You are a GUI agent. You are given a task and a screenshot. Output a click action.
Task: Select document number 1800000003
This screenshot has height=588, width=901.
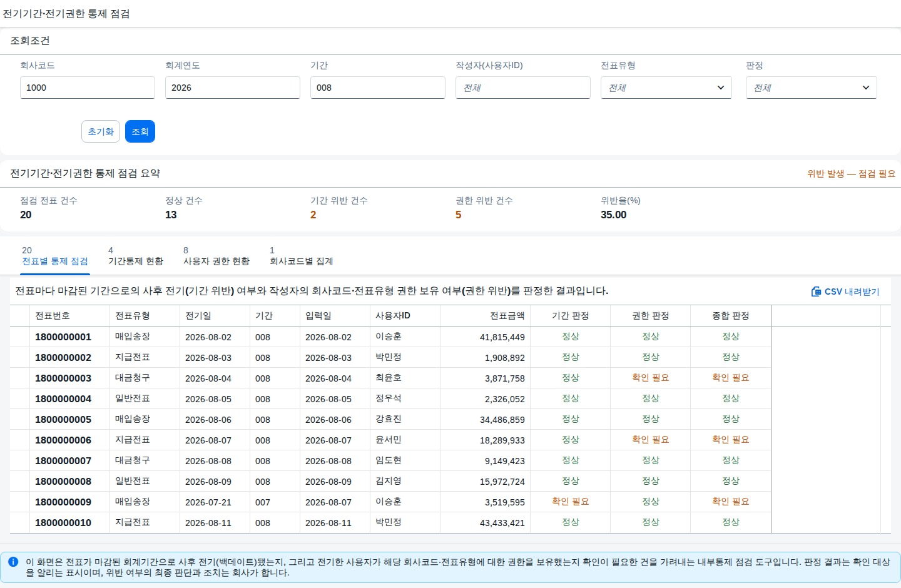click(x=63, y=378)
